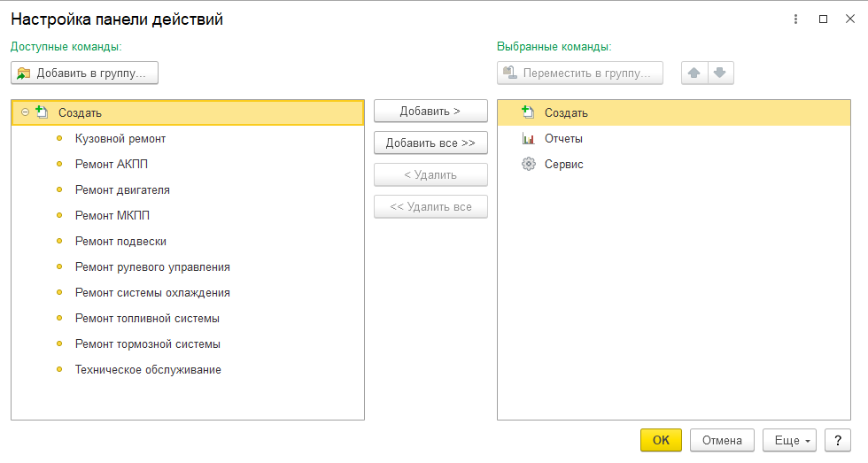Click the Добавить все >> button

point(430,143)
